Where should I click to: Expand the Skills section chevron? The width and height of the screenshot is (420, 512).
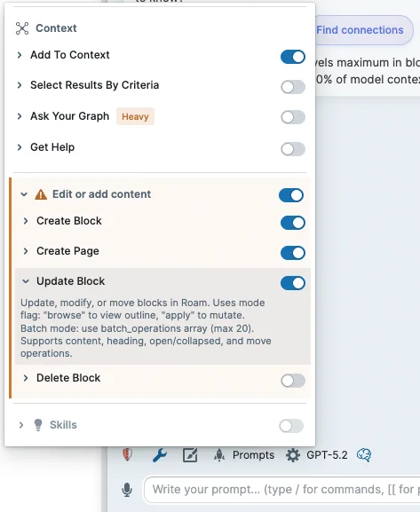(x=21, y=425)
